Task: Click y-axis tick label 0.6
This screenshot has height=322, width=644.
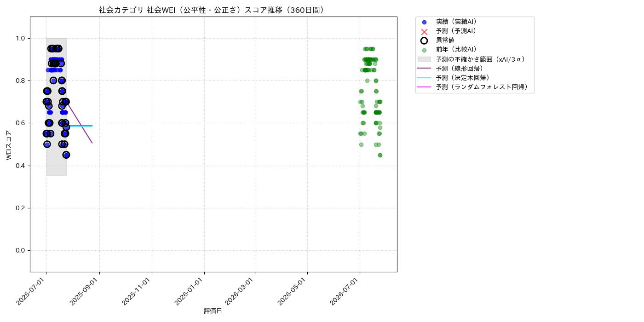Action: [x=21, y=123]
